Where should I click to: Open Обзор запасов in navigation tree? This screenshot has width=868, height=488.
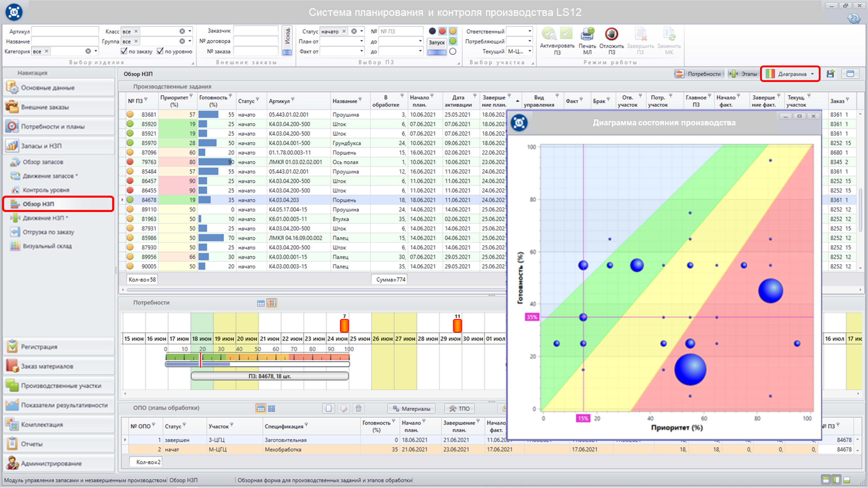point(43,162)
